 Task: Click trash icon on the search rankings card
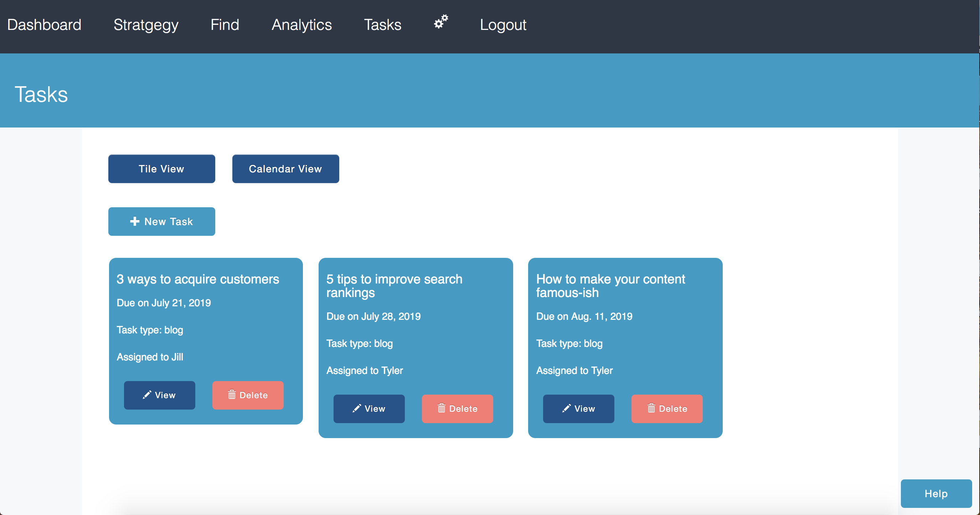tap(441, 409)
